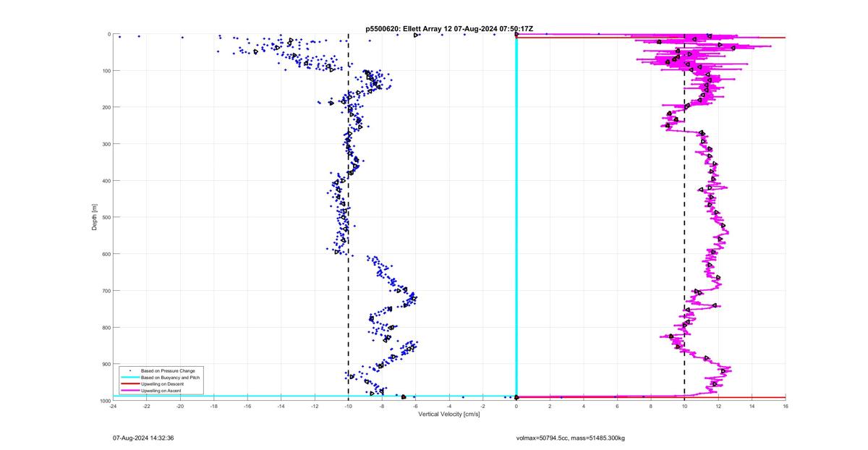This screenshot has width=868, height=450.
Task: Click the '0' tick on the velocity axis
Action: coord(516,406)
